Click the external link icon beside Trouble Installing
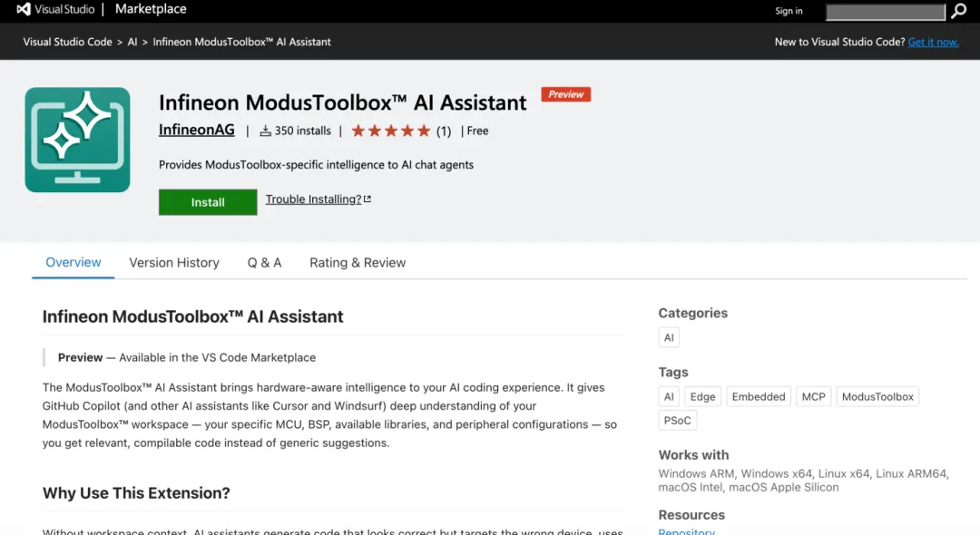This screenshot has height=535, width=980. [367, 199]
